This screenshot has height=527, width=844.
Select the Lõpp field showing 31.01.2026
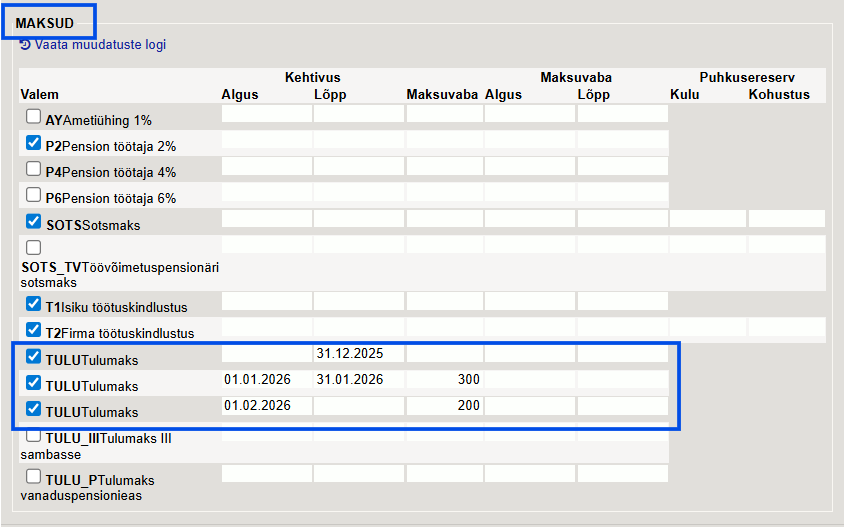[x=358, y=380]
